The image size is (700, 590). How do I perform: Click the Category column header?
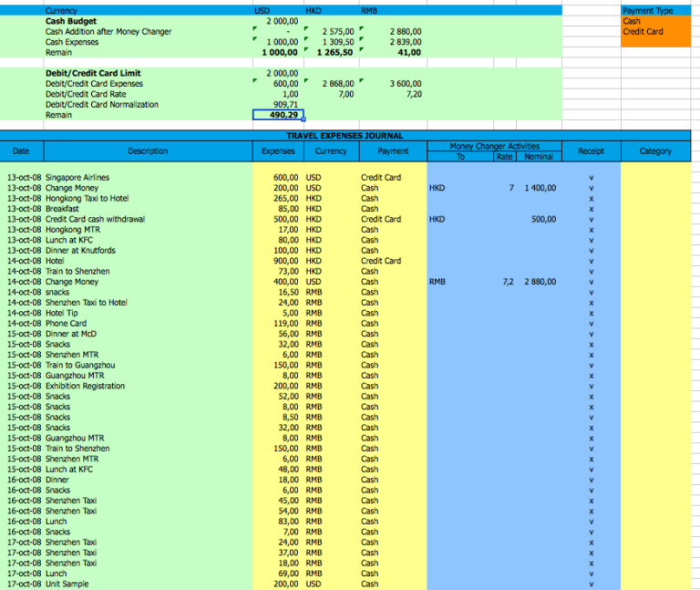[x=655, y=151]
